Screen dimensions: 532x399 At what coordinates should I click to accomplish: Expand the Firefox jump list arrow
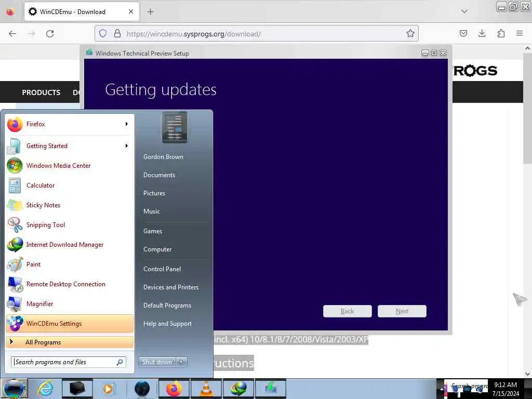pos(127,124)
